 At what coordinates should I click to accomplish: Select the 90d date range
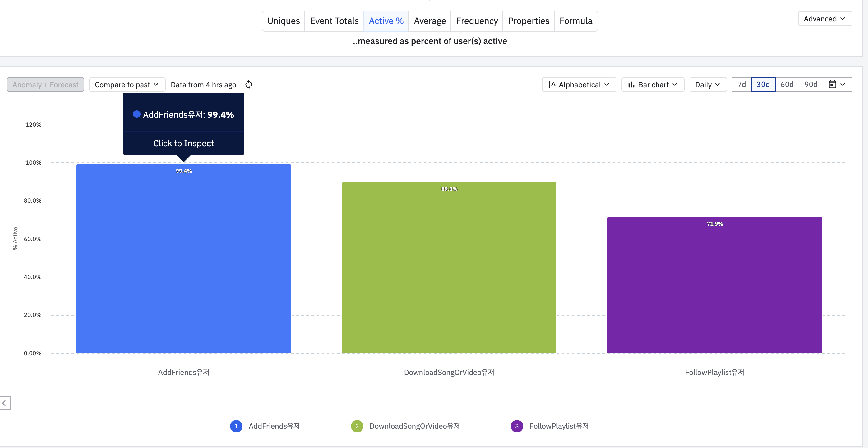coord(811,85)
